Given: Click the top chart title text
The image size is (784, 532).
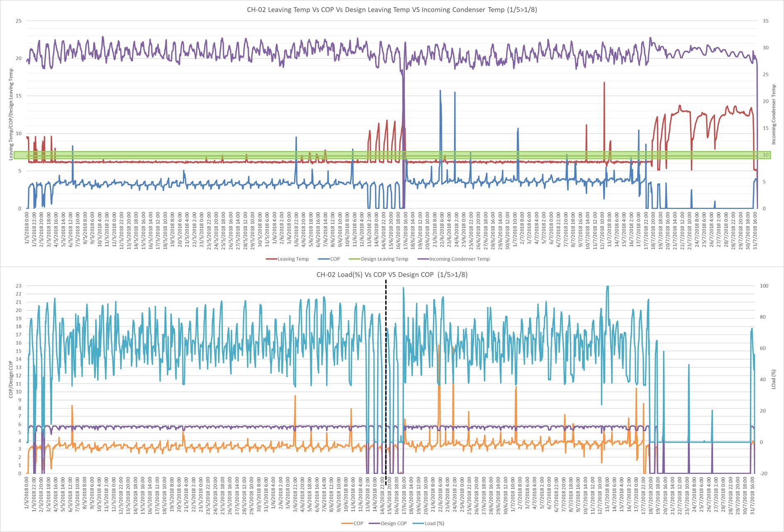Looking at the screenshot, I should [392, 10].
